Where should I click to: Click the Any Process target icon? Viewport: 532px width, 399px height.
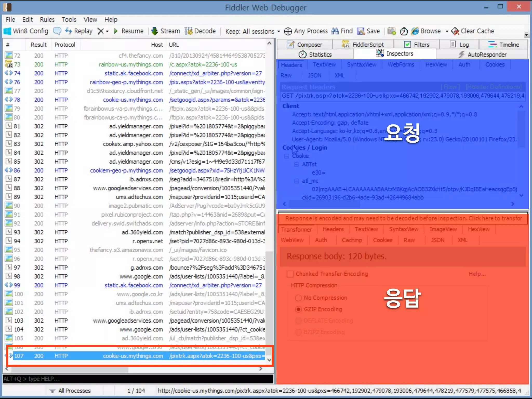click(x=288, y=31)
